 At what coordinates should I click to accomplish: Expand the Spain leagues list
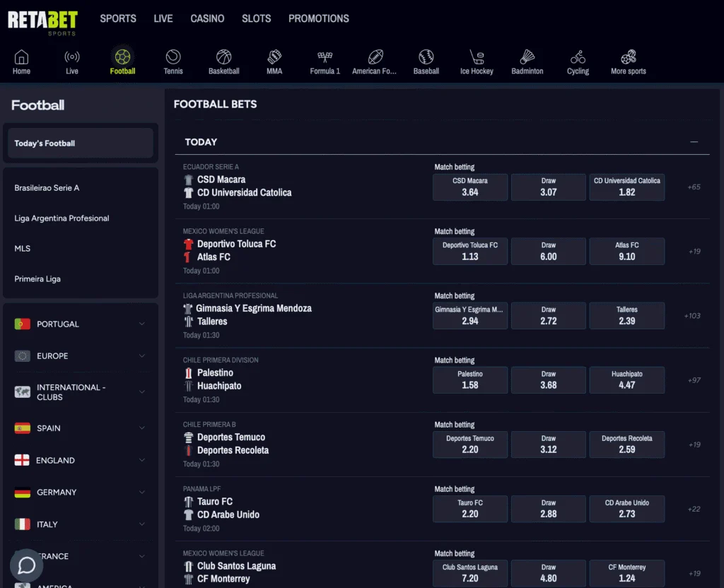pos(141,428)
